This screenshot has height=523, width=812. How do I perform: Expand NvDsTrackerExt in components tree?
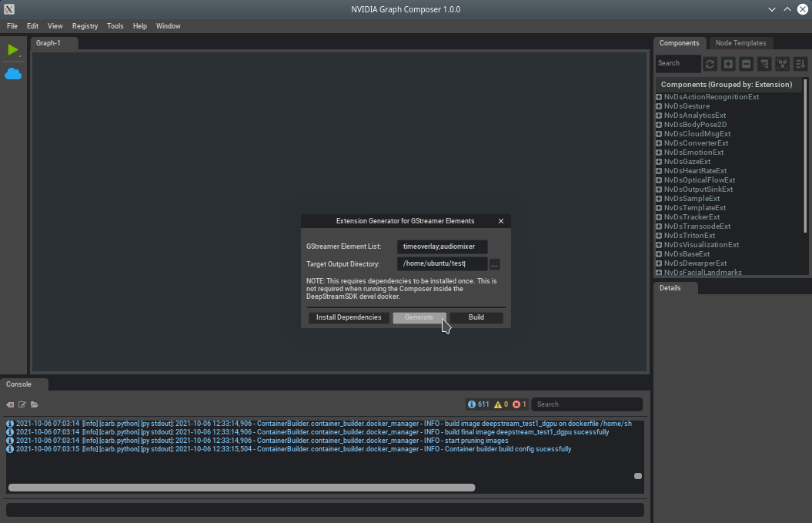(659, 217)
